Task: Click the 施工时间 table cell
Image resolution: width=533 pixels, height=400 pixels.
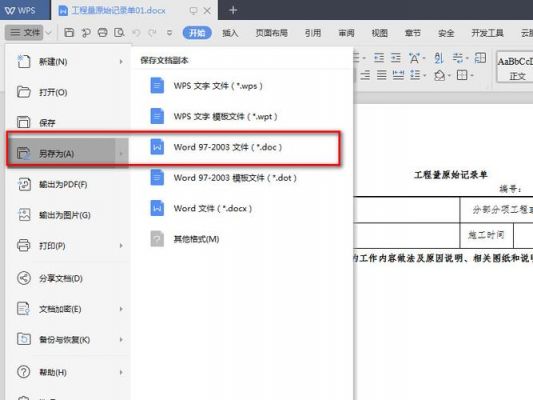Action: pos(486,235)
